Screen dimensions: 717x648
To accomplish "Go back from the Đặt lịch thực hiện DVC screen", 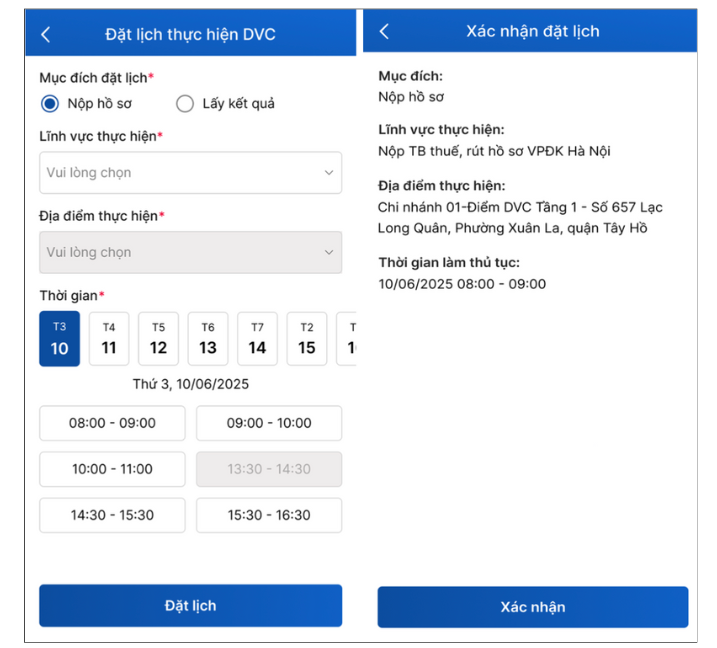I will pos(46,34).
